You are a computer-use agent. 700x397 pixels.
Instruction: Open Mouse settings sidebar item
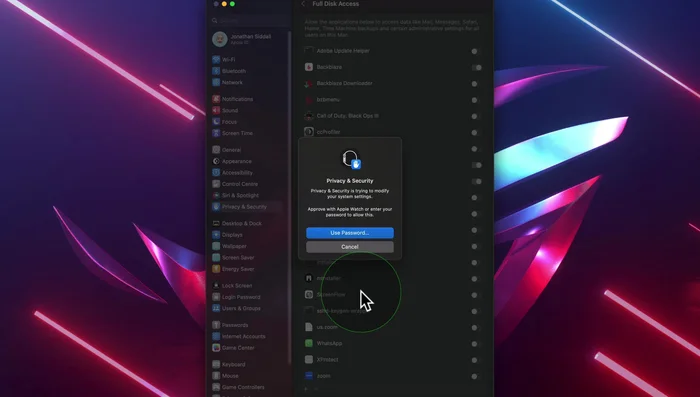coord(247,376)
